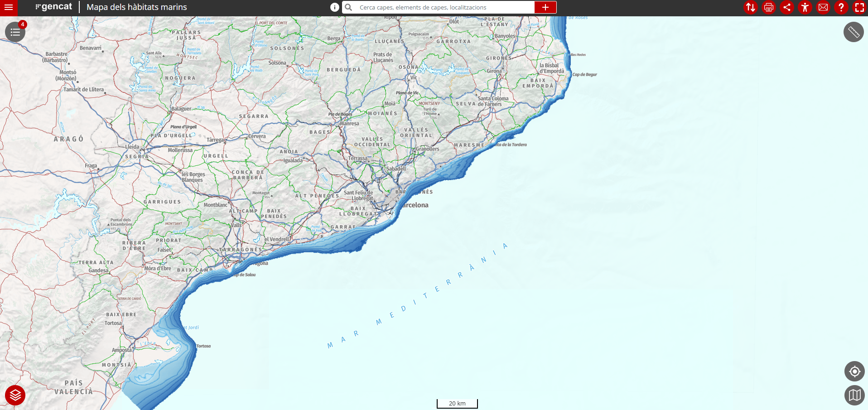This screenshot has width=868, height=410.
Task: Open the red hamburger main menu
Action: (9, 8)
